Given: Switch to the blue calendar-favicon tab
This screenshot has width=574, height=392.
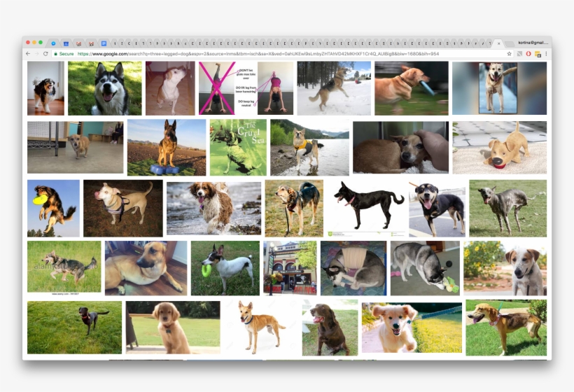Looking at the screenshot, I should coord(66,43).
